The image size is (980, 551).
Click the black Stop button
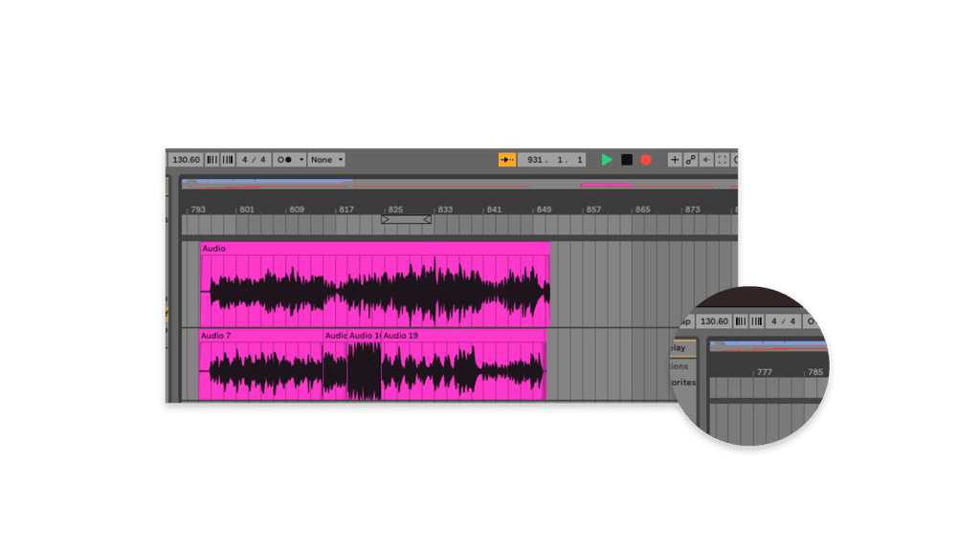[626, 160]
